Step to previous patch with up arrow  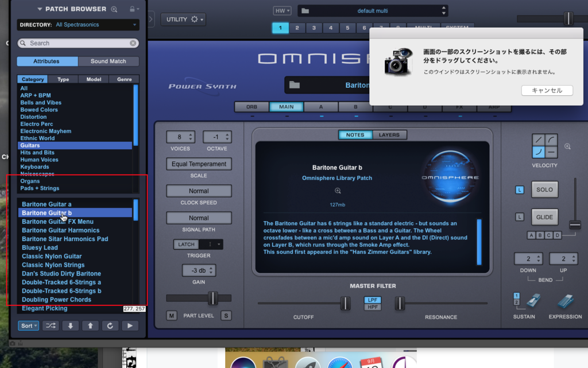tap(90, 326)
